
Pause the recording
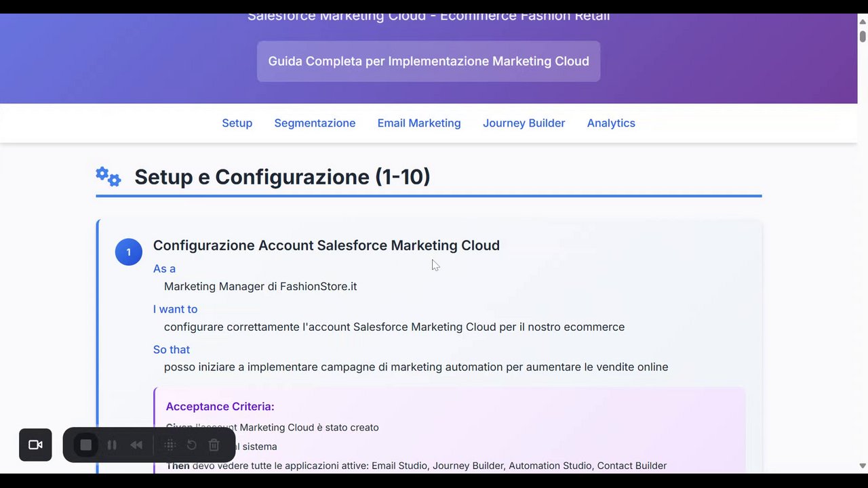coord(112,445)
